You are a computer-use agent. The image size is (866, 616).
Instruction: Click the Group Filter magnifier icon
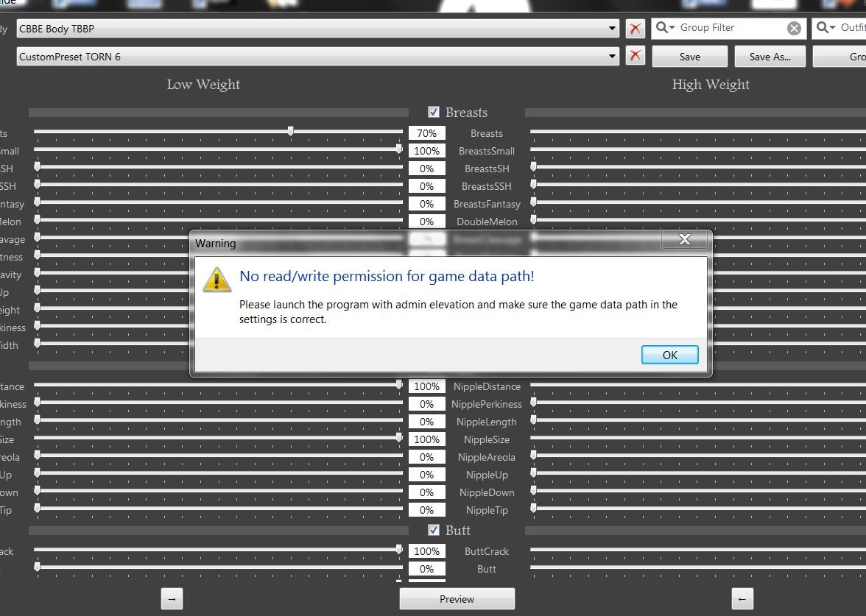pyautogui.click(x=664, y=28)
